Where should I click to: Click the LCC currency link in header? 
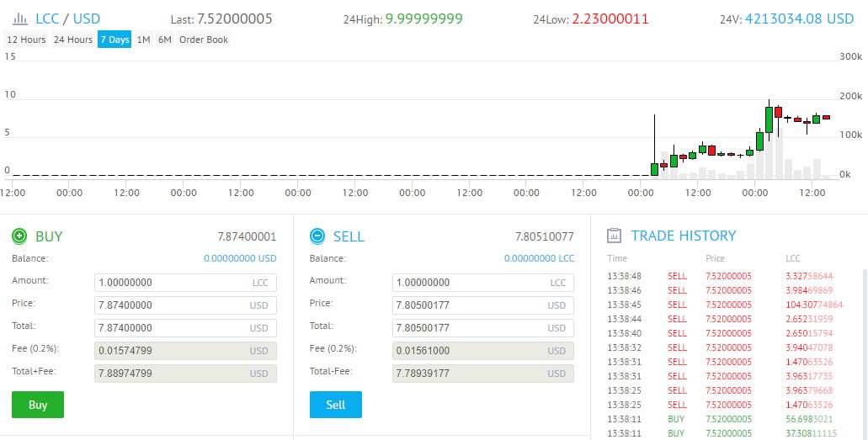[47, 19]
